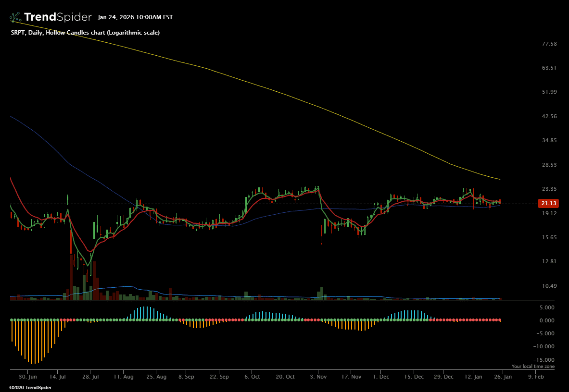
Task: Click the red 21.13 current price tag
Action: click(548, 203)
